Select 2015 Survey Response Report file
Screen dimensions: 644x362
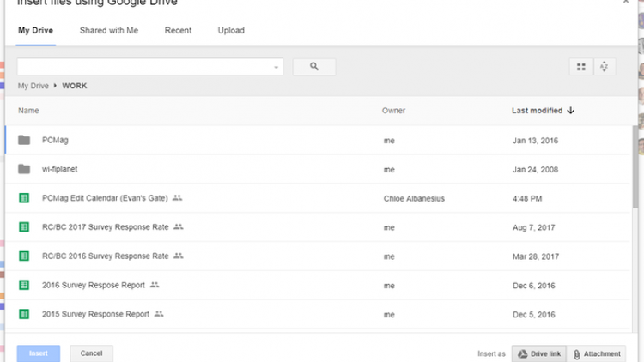pos(95,314)
